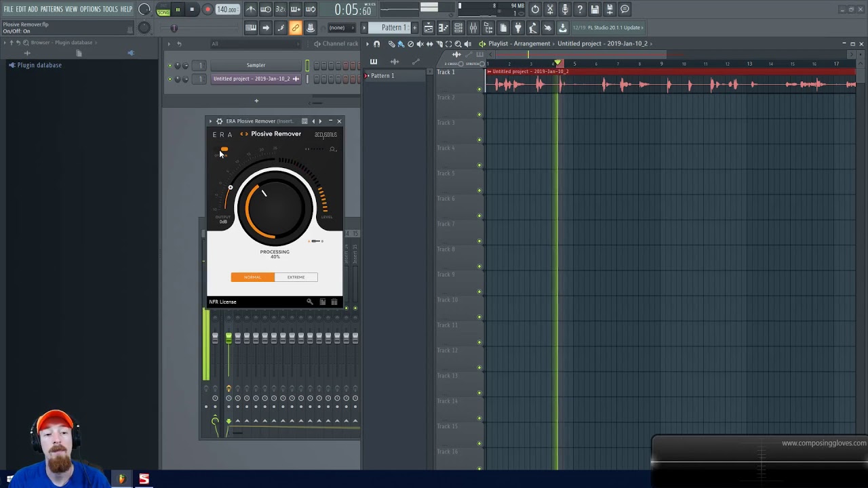Image resolution: width=868 pixels, height=488 pixels.
Task: Open the help question mark icon
Action: pyautogui.click(x=580, y=9)
